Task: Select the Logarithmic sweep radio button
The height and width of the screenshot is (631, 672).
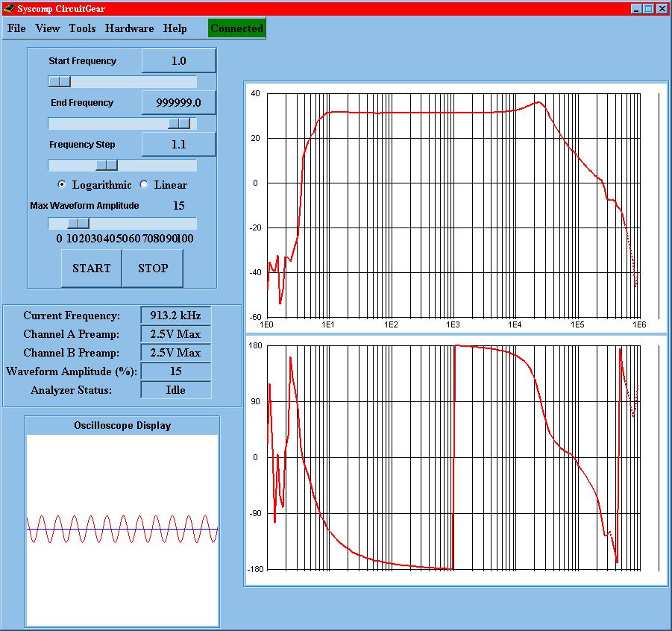Action: pyautogui.click(x=62, y=185)
